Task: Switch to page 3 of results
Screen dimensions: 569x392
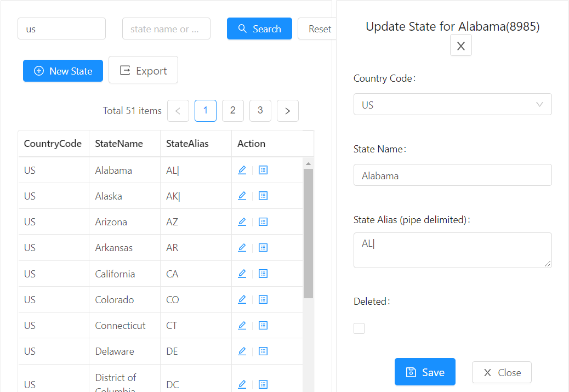Action: (x=260, y=111)
